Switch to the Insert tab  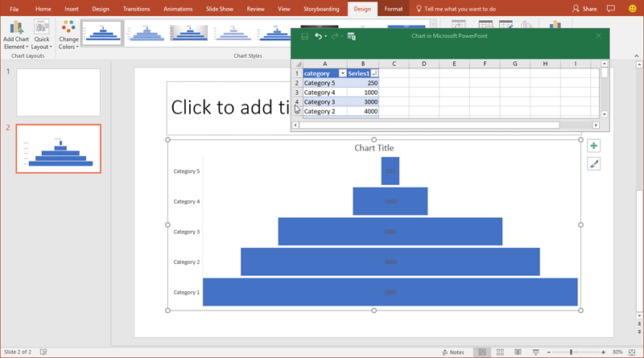tap(72, 9)
